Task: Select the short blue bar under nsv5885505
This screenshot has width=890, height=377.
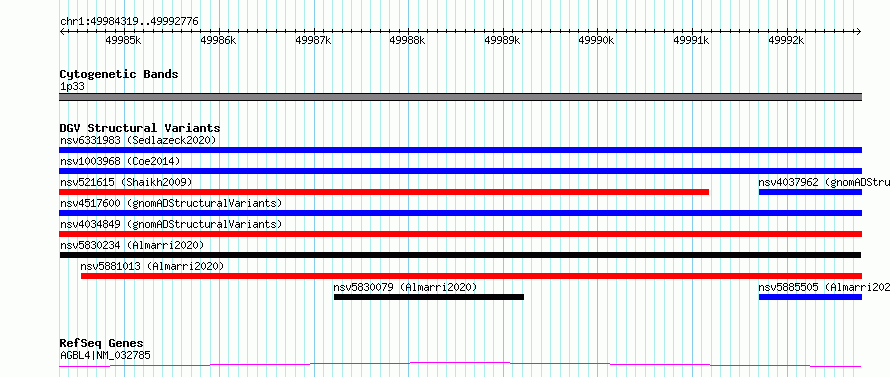Action: 811,297
